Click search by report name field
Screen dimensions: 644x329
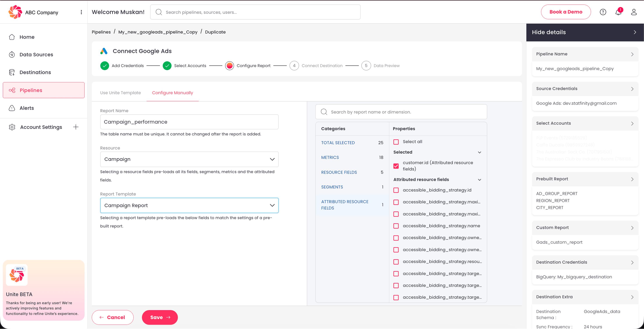pyautogui.click(x=401, y=112)
